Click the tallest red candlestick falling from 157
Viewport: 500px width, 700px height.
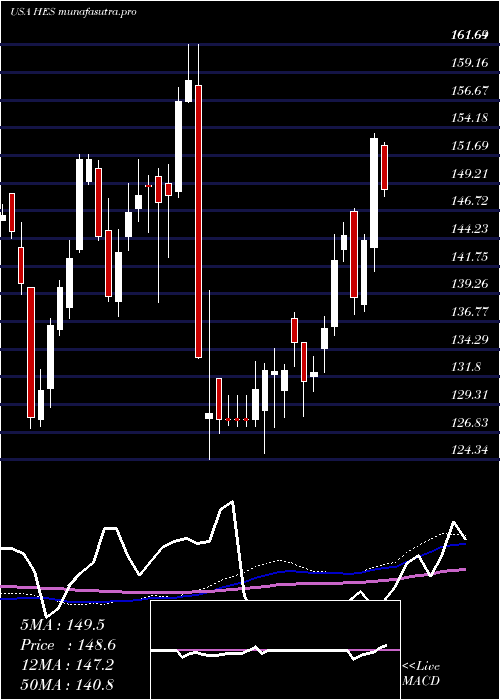(198, 221)
